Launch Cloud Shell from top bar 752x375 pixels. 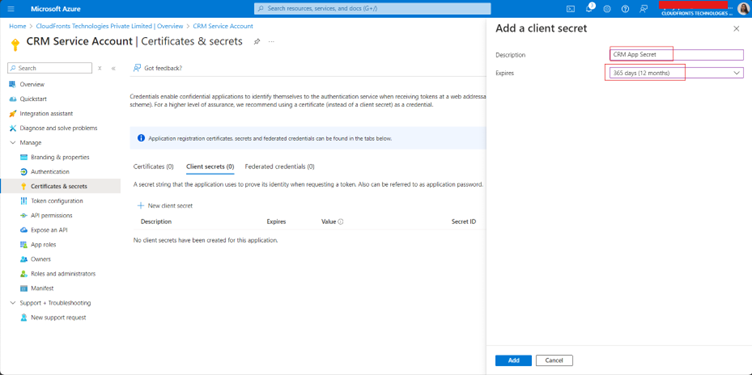click(x=571, y=9)
